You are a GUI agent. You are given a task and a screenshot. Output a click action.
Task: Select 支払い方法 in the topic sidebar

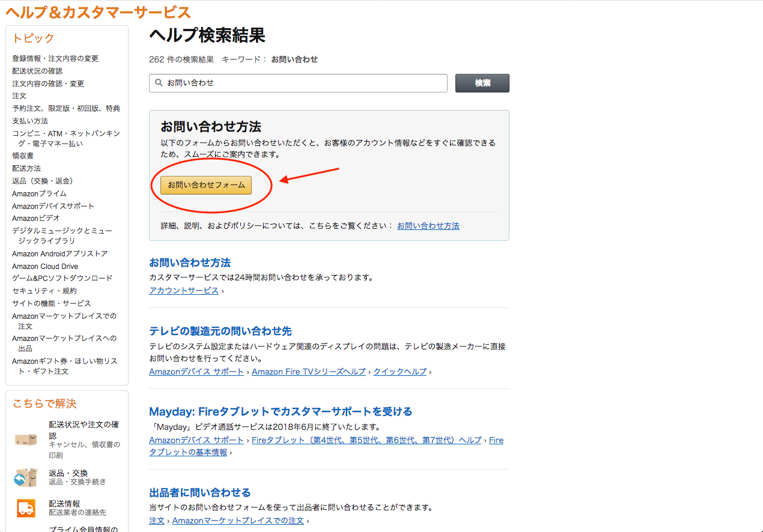point(30,120)
